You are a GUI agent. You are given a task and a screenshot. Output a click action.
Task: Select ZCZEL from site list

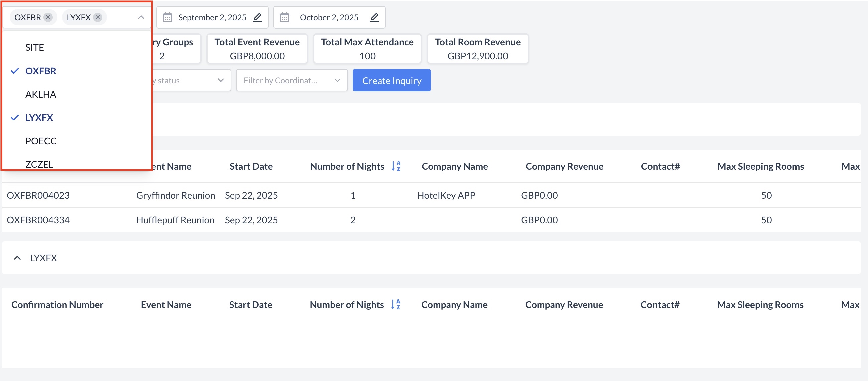[x=39, y=164]
